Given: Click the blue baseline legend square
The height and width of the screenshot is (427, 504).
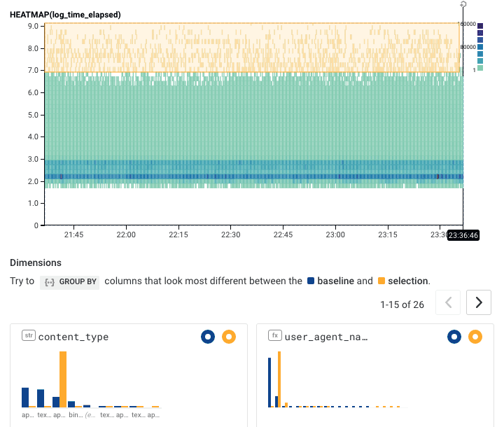Looking at the screenshot, I should pyautogui.click(x=311, y=281).
